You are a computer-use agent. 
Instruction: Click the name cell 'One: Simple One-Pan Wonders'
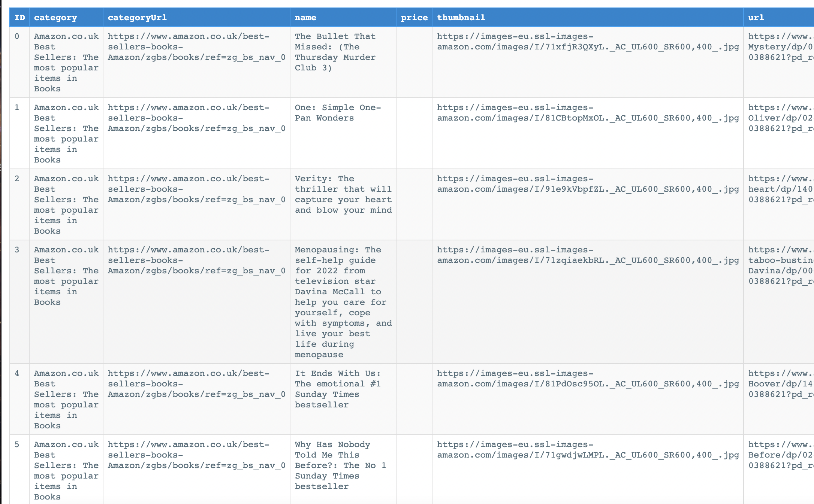[343, 133]
